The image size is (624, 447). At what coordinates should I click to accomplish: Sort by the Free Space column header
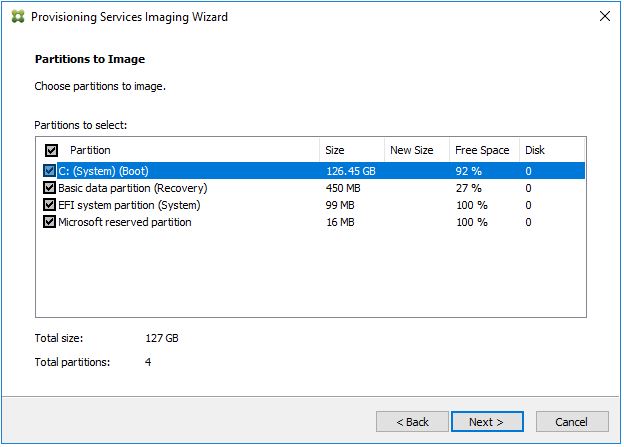click(482, 150)
